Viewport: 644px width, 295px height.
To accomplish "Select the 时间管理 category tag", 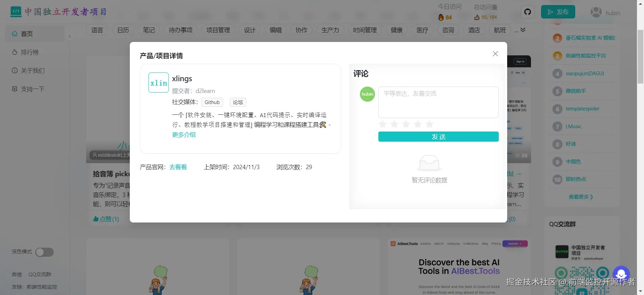I will point(365,30).
